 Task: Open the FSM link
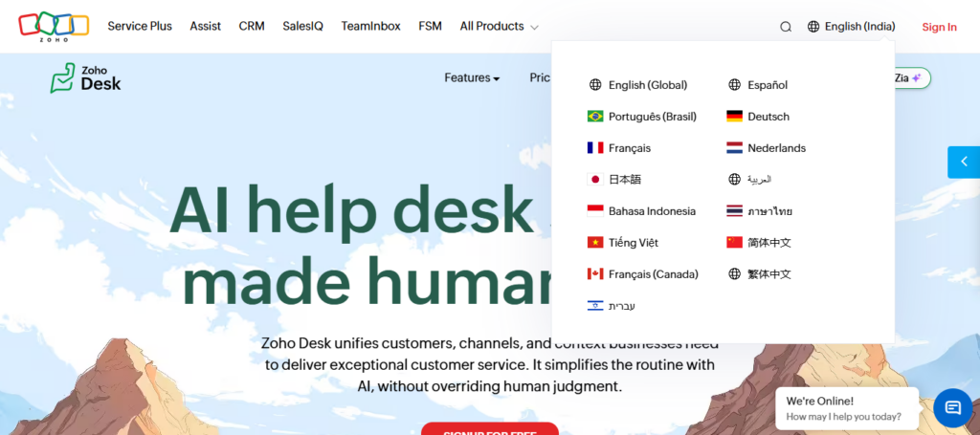[x=430, y=26]
